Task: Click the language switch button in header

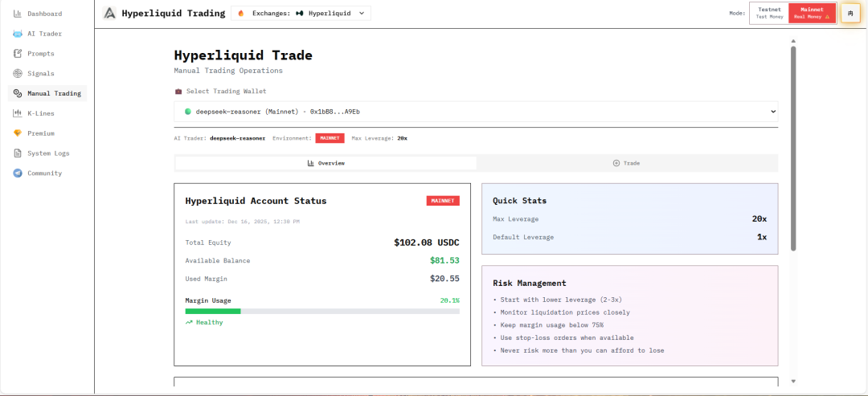Action: point(850,13)
